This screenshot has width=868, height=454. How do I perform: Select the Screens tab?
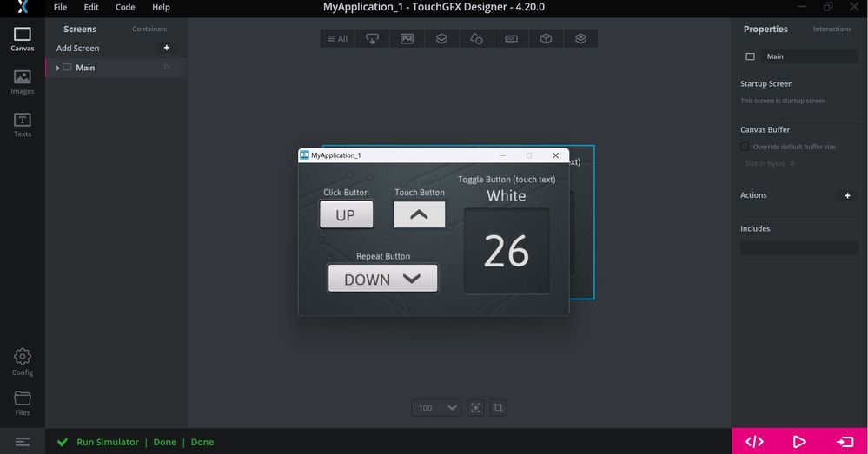pyautogui.click(x=80, y=29)
